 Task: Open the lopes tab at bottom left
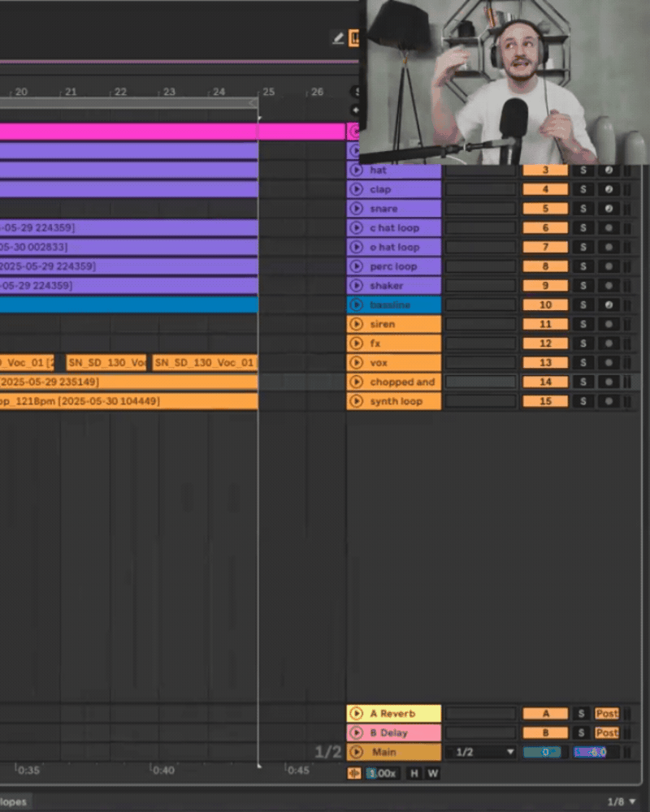(x=14, y=801)
